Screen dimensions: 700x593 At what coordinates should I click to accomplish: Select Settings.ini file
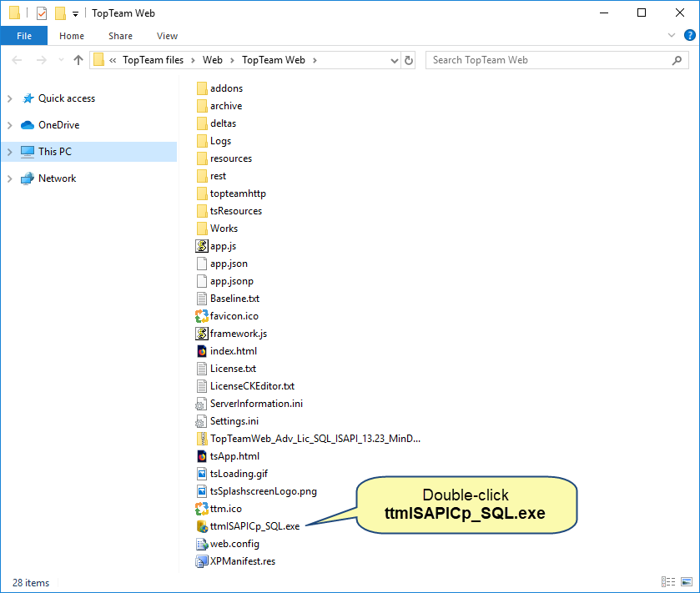coord(227,420)
